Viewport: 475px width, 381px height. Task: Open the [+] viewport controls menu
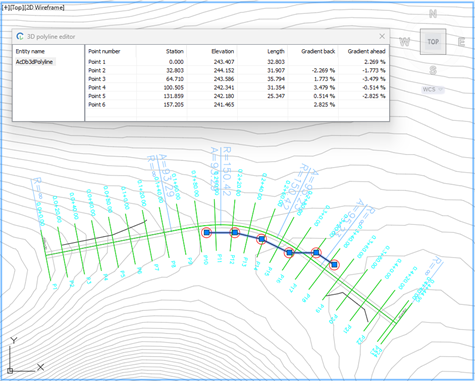coord(5,7)
